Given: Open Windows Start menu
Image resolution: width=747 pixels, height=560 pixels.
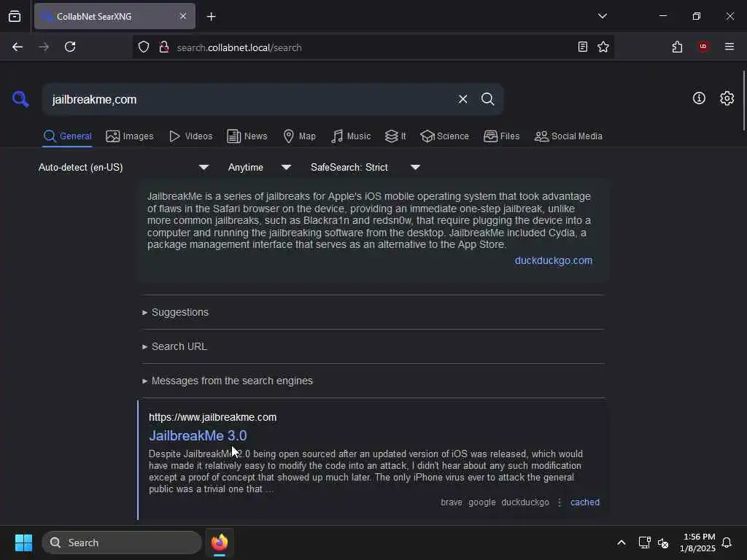Looking at the screenshot, I should click(x=23, y=542).
